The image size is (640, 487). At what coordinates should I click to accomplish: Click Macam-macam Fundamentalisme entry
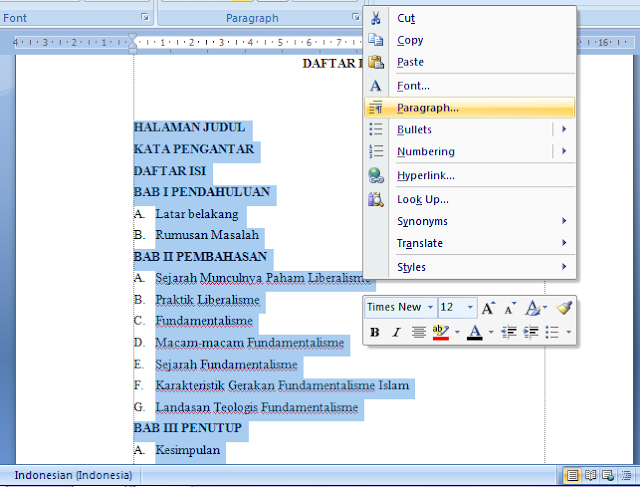(250, 342)
